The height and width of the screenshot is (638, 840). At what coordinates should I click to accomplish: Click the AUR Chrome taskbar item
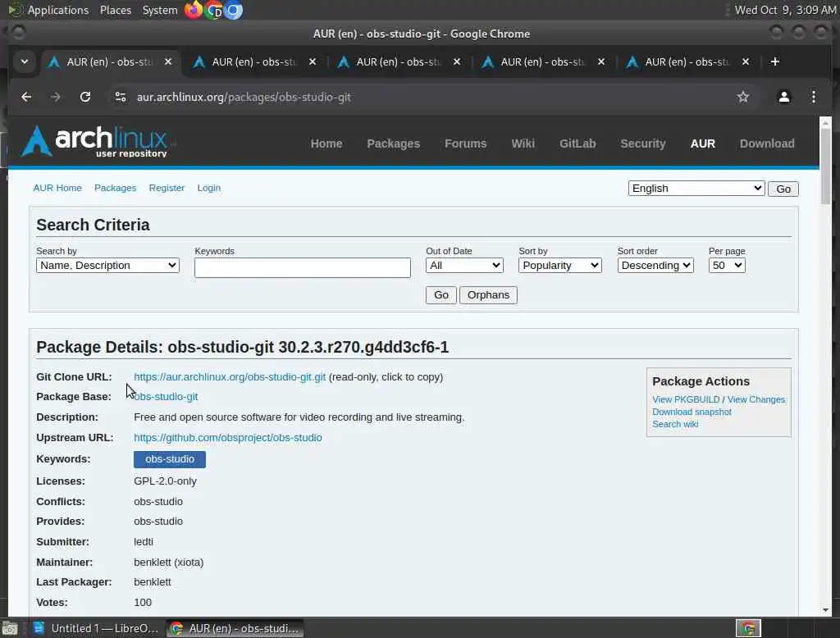(235, 628)
